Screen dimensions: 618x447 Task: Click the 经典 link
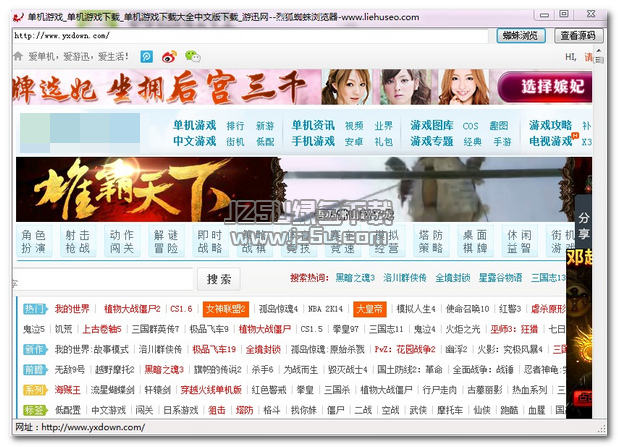click(473, 142)
